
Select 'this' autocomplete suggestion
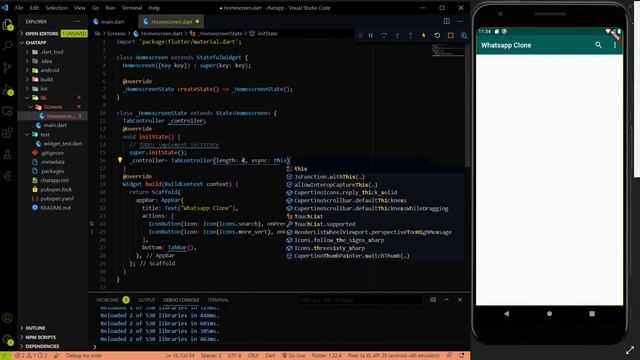374,169
